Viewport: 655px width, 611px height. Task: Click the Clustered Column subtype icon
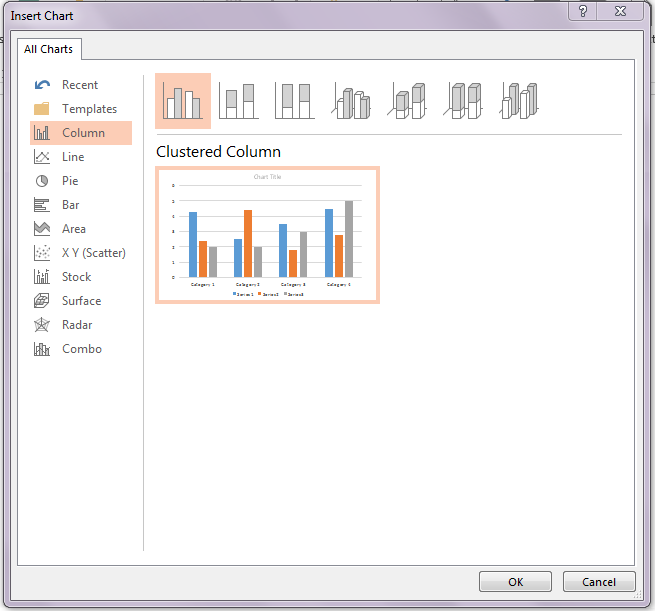click(x=183, y=101)
